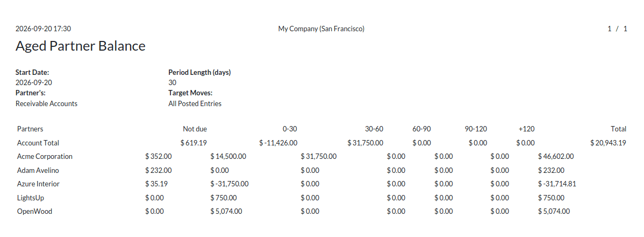Click the page number 1 / 1 indicator
Image resolution: width=644 pixels, height=237 pixels.
click(617, 29)
